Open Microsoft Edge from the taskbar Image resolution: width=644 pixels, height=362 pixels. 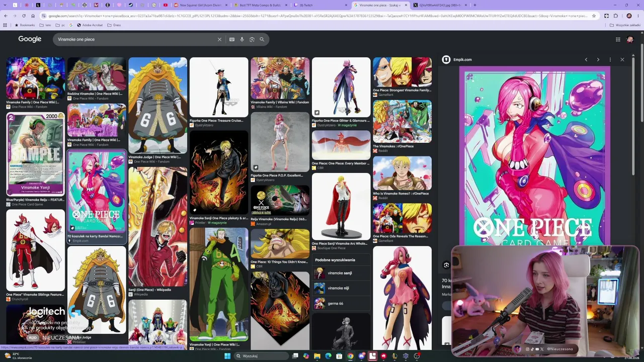328,356
